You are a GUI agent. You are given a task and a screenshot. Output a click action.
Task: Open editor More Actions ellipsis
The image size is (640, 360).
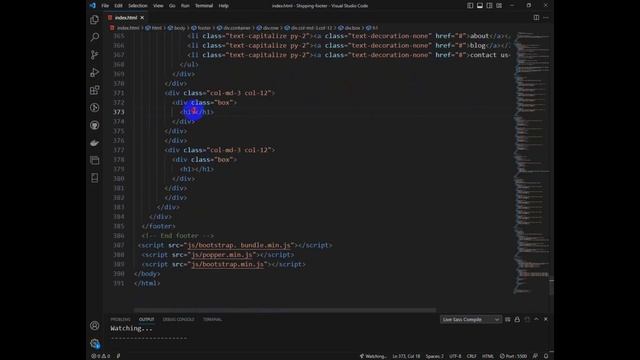pyautogui.click(x=546, y=18)
